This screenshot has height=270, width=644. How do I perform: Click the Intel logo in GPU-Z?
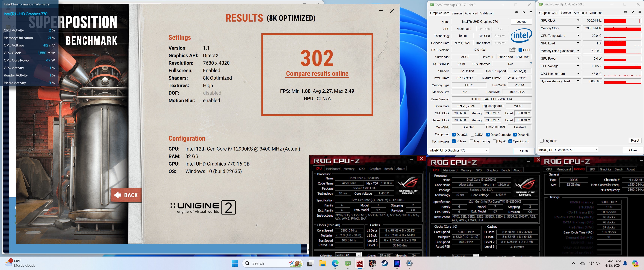coord(521,36)
